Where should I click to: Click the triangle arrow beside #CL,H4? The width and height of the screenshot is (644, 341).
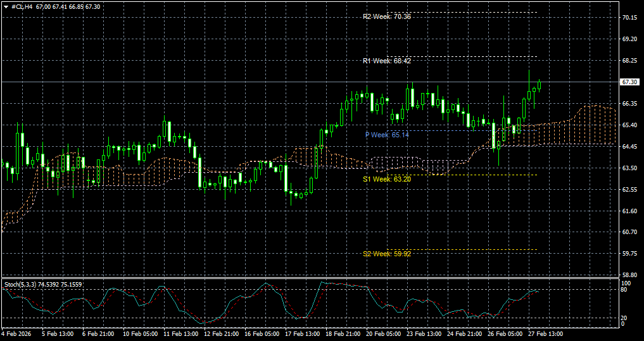[x=6, y=6]
